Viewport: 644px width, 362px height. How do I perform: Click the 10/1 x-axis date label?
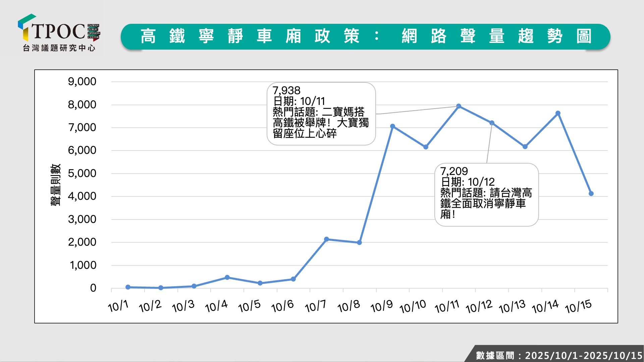(x=118, y=306)
